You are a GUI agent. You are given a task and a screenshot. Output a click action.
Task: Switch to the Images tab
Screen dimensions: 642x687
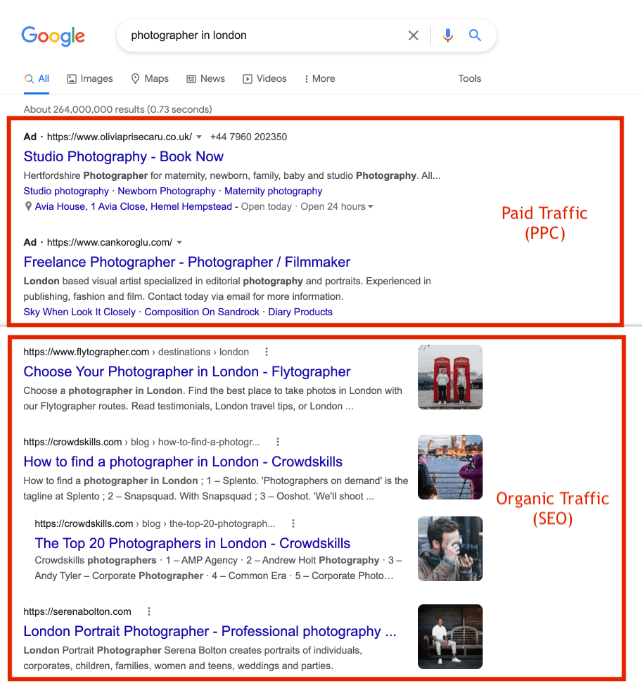(90, 79)
